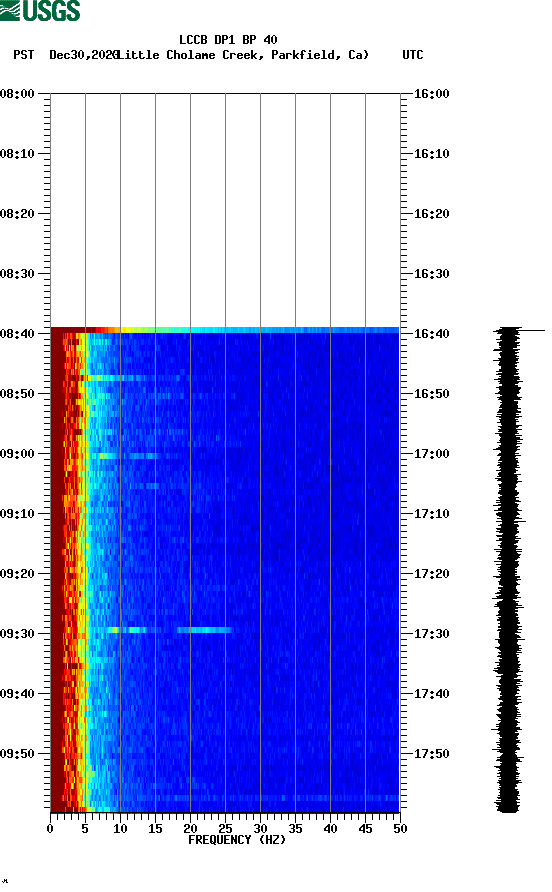Click the 09:20 PST time label
The image size is (552, 892).
click(17, 573)
